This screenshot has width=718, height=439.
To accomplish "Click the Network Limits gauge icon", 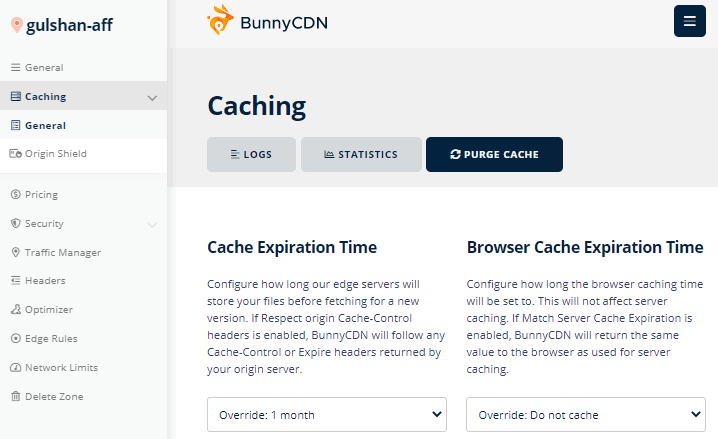I will tap(16, 368).
